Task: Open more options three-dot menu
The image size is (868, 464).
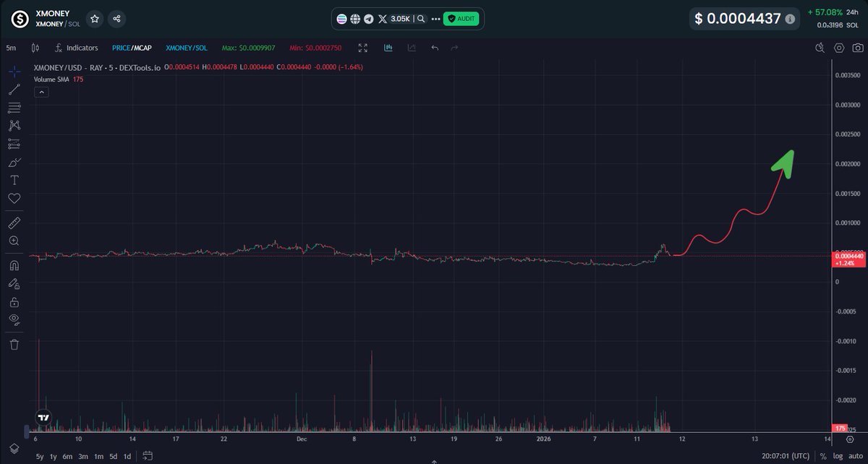Action: tap(435, 19)
